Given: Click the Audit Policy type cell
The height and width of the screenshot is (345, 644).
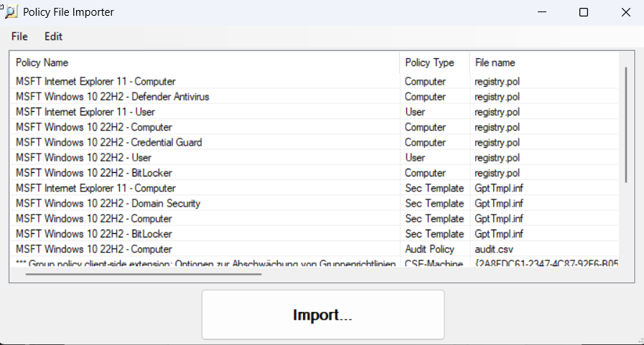Looking at the screenshot, I should click(429, 249).
